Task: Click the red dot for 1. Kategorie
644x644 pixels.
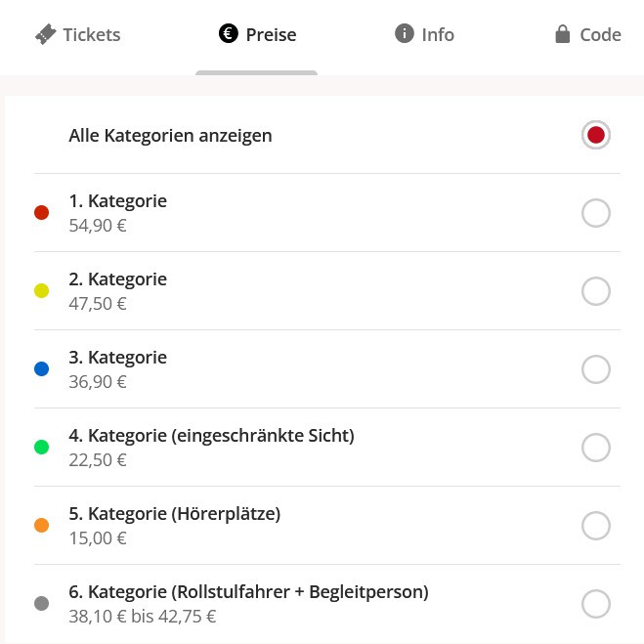Action: (x=41, y=213)
